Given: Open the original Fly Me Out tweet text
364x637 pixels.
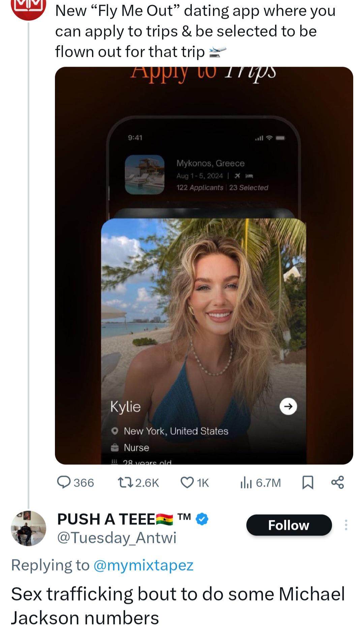Looking at the screenshot, I should click(195, 31).
